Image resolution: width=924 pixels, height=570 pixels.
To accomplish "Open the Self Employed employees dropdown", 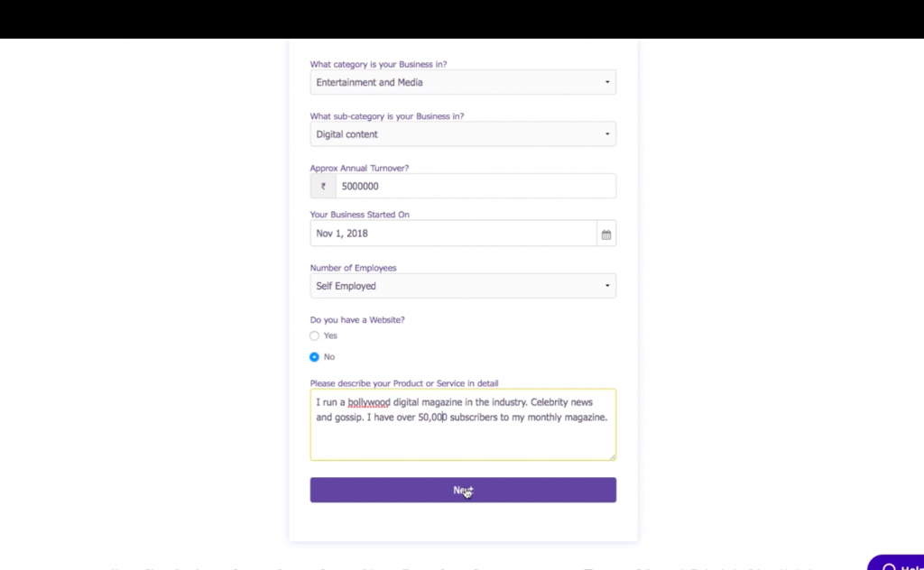I will click(x=463, y=286).
